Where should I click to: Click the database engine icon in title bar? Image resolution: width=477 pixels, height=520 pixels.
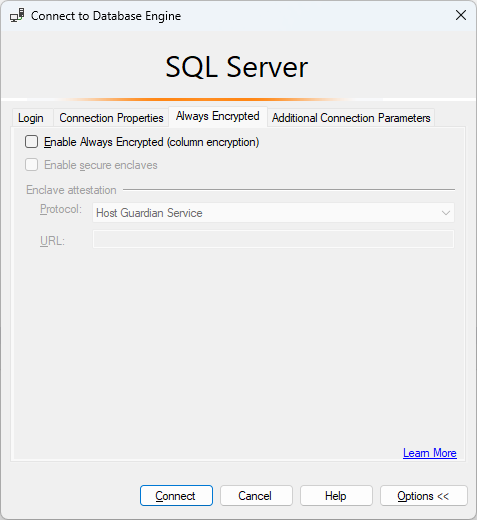[17, 15]
